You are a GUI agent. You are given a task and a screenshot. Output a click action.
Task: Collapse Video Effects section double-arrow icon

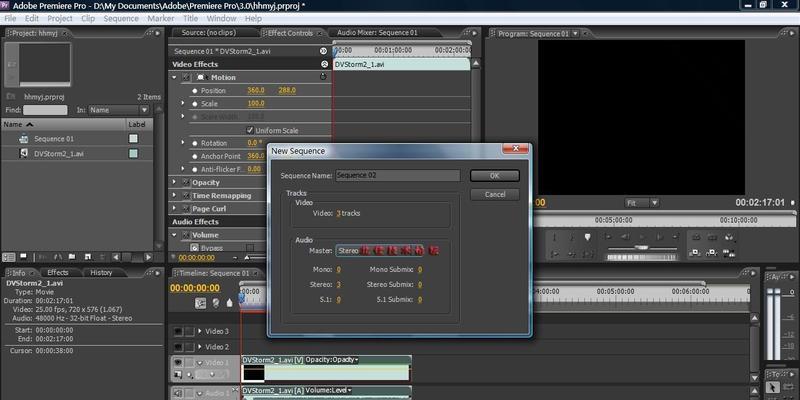(324, 64)
